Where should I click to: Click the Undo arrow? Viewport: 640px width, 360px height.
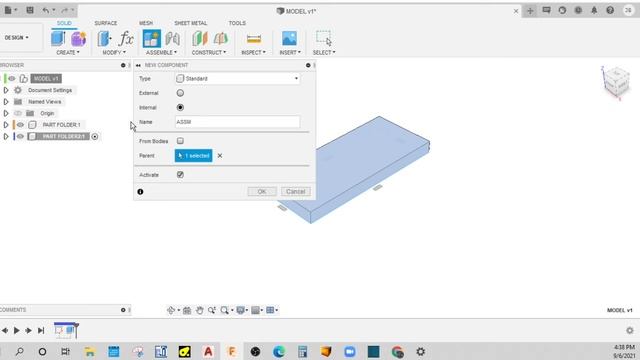coord(46,10)
